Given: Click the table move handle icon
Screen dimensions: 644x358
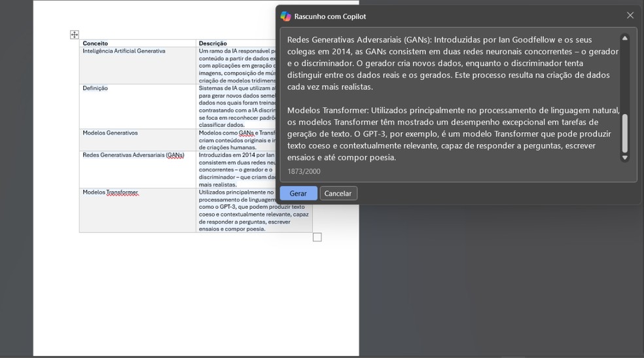Looking at the screenshot, I should 75,35.
